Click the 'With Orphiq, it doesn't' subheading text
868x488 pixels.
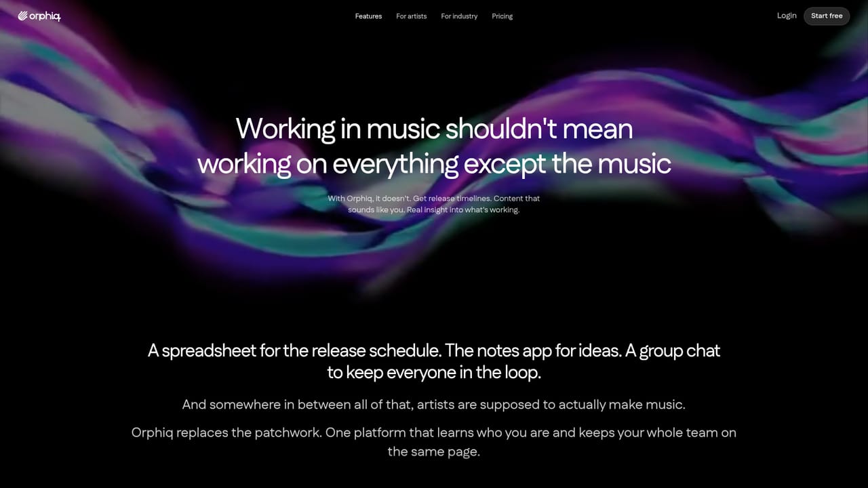(434, 204)
